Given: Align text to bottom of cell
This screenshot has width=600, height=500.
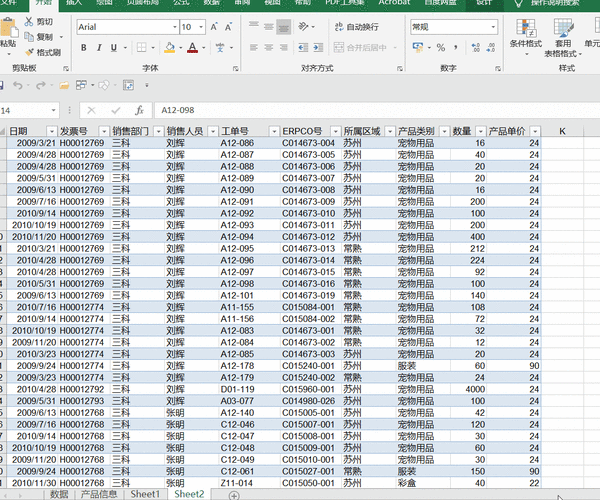Looking at the screenshot, I should 284,27.
